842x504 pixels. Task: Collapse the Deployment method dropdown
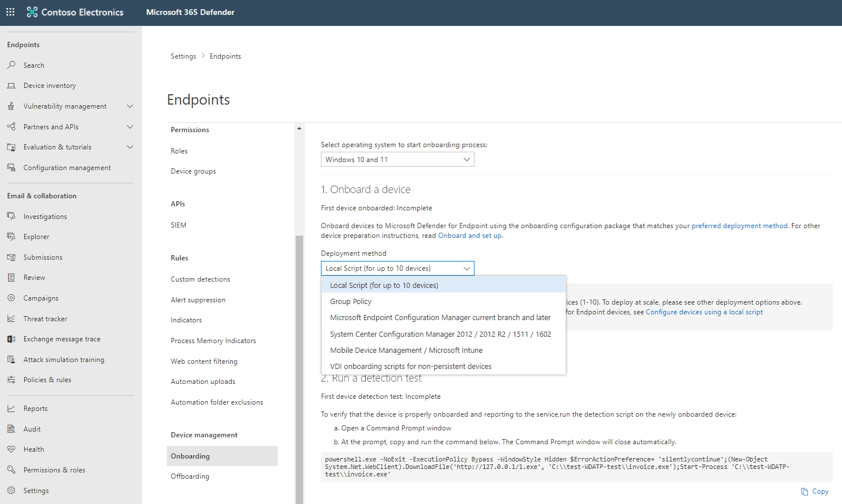click(x=397, y=268)
